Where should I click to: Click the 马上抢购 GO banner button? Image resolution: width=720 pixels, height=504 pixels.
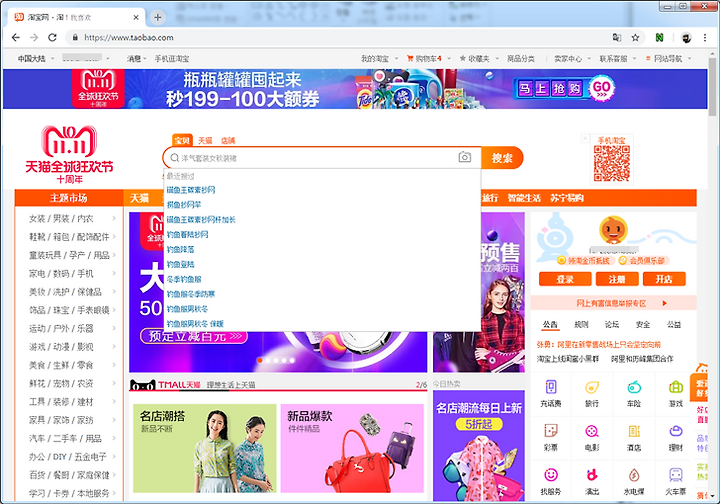tap(563, 88)
